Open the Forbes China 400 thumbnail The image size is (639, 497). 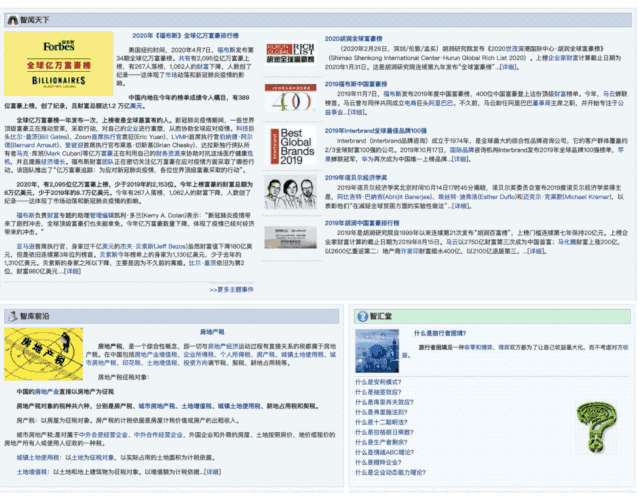click(290, 98)
